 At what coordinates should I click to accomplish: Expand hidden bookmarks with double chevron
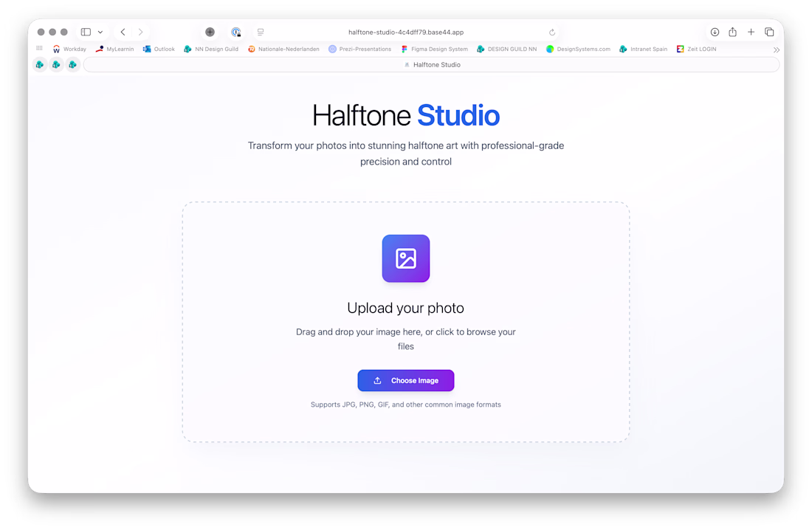(x=777, y=49)
